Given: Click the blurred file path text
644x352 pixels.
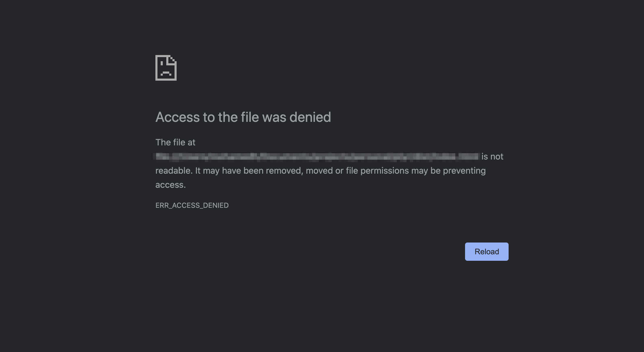Looking at the screenshot, I should click(x=316, y=156).
